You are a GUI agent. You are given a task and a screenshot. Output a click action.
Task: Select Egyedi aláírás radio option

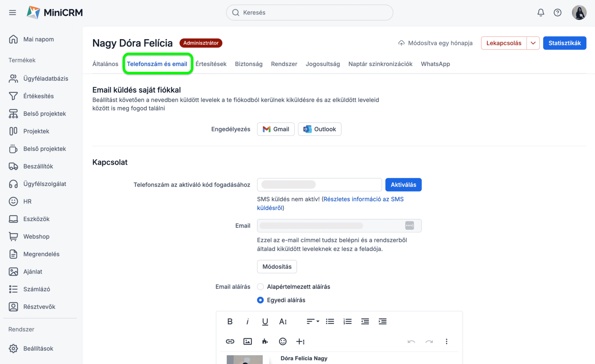260,300
